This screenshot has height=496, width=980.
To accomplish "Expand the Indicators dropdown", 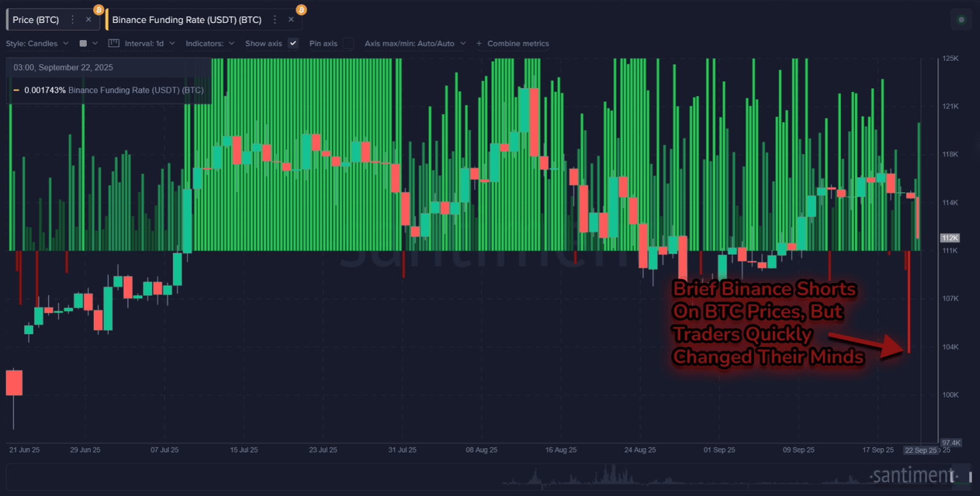I will tap(210, 43).
